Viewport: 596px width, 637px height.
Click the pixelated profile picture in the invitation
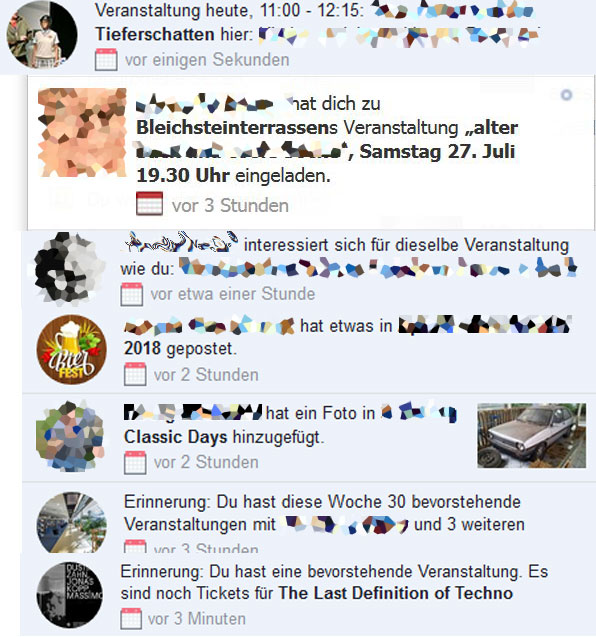(x=82, y=132)
